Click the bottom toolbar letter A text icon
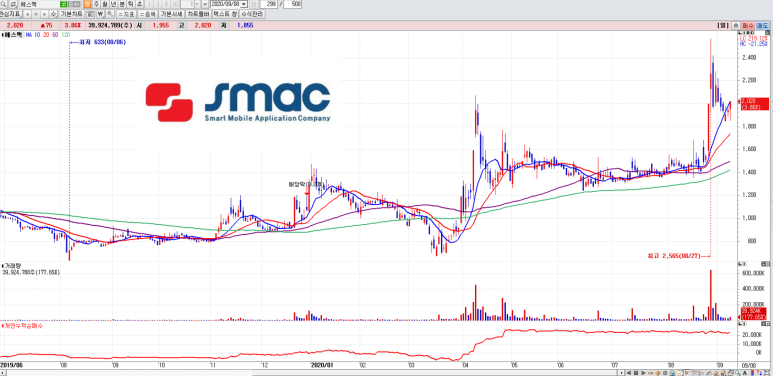773x376 pixels. pos(745,373)
